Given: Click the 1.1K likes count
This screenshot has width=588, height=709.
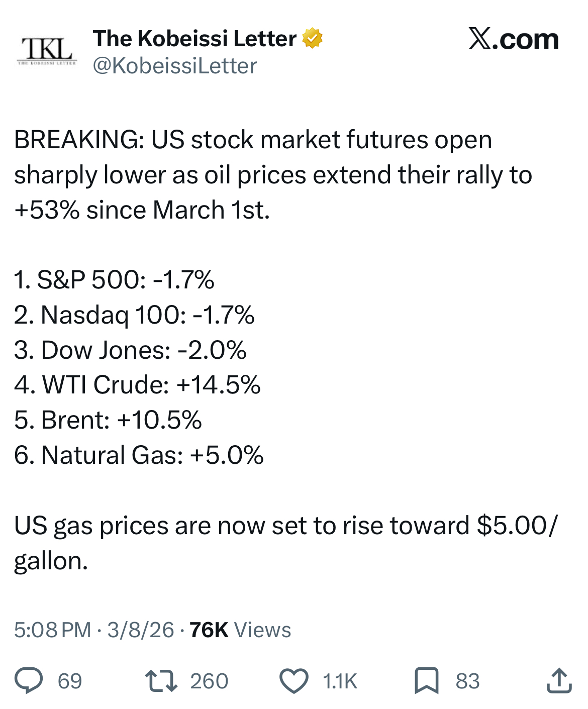Looking at the screenshot, I should [x=340, y=681].
